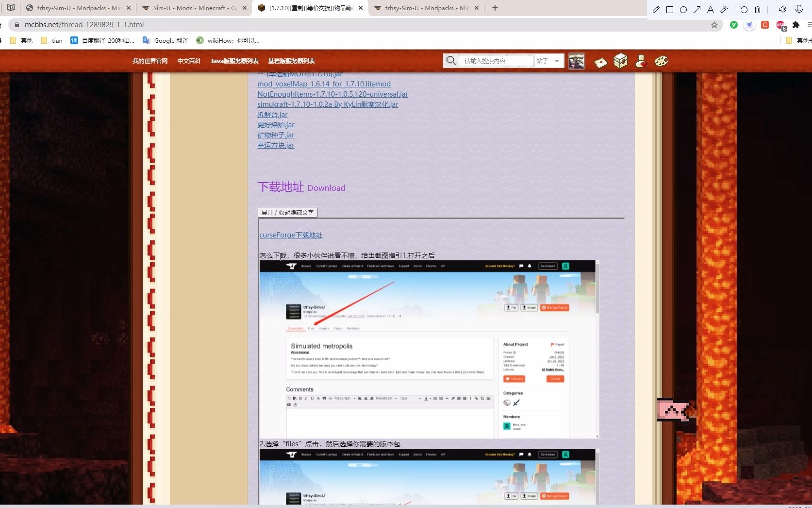Open wikiHow bookmark

pos(228,40)
